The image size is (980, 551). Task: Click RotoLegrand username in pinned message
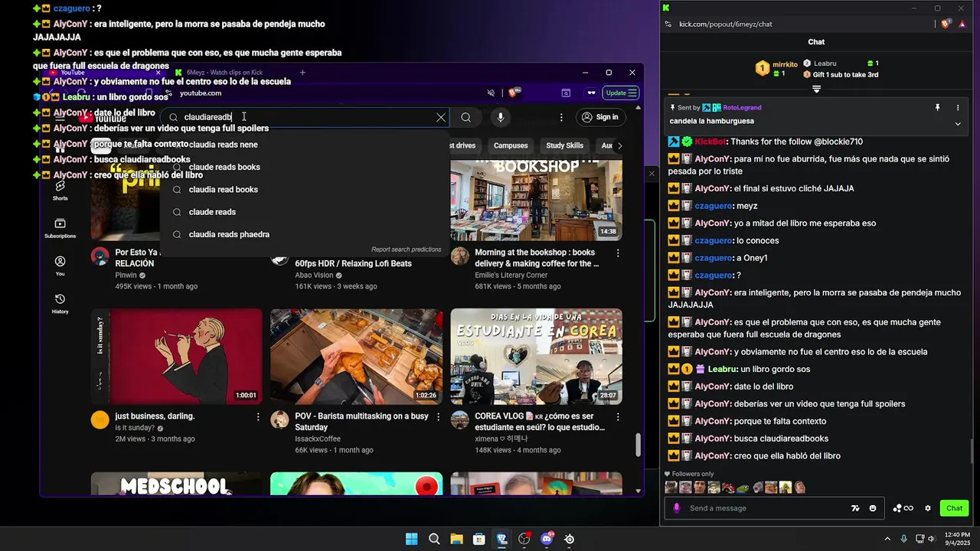point(742,108)
